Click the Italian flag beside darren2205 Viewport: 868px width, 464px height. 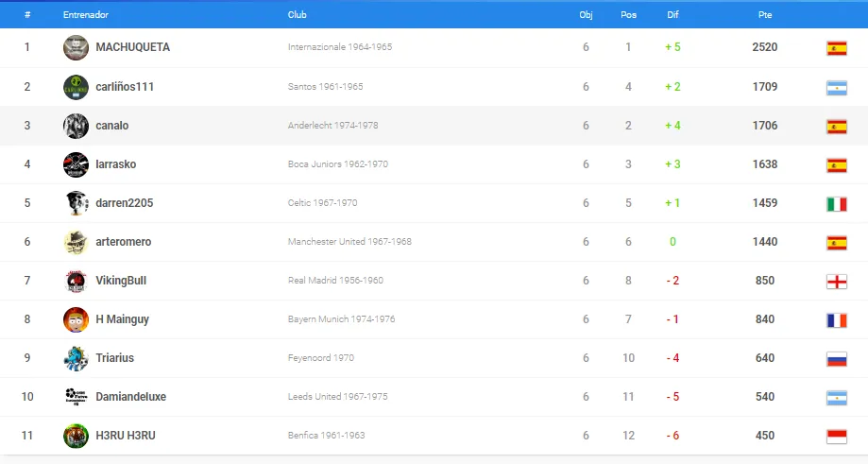[x=837, y=204]
